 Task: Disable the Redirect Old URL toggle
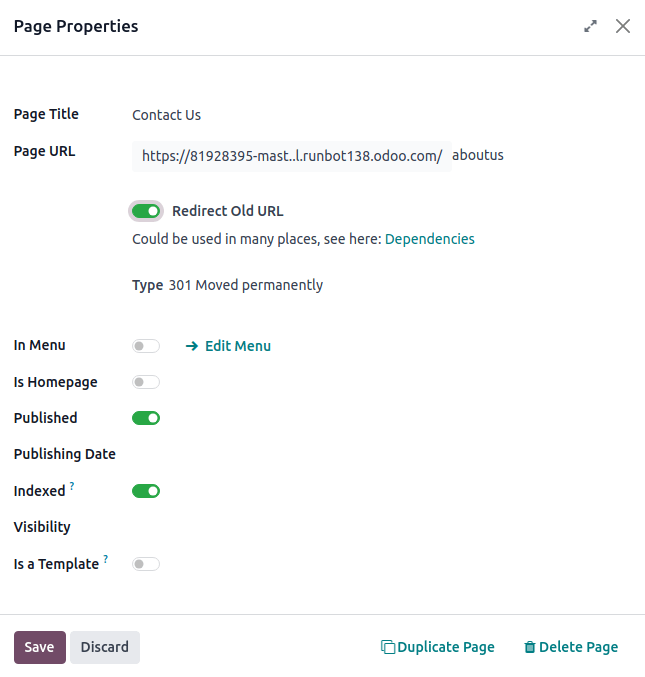point(146,211)
